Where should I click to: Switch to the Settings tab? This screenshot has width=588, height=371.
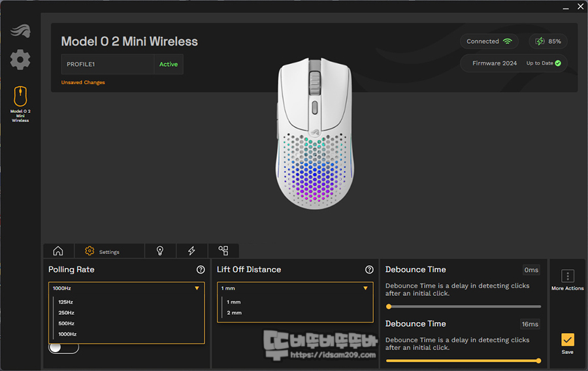pos(109,251)
